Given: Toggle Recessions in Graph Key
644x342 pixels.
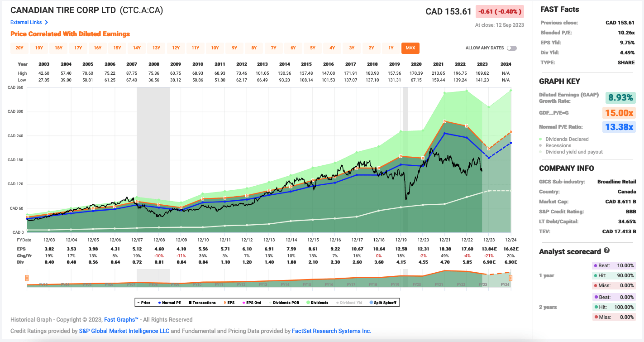Looking at the screenshot, I should [555, 145].
